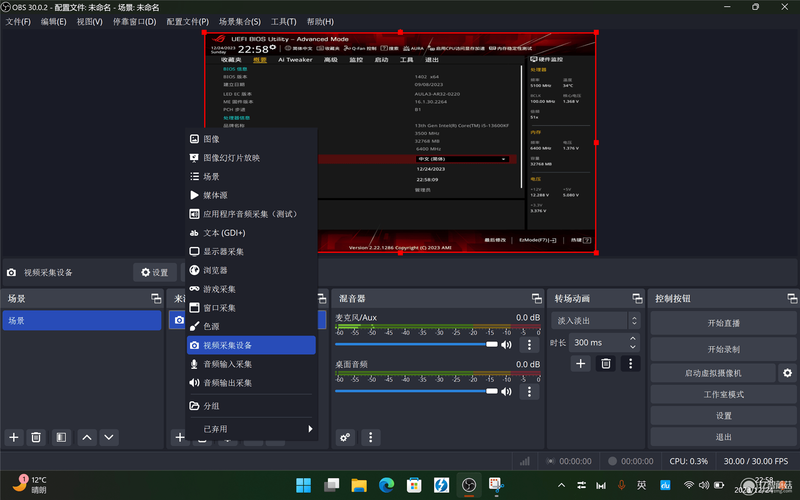This screenshot has width=800, height=500.
Task: Click 开始直播 button
Action: click(723, 323)
